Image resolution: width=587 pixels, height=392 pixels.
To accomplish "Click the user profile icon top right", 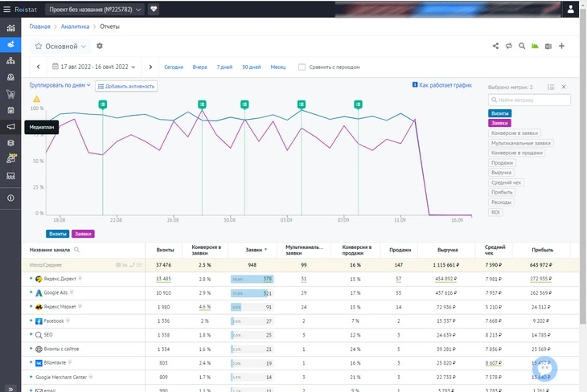I will coord(570,9).
